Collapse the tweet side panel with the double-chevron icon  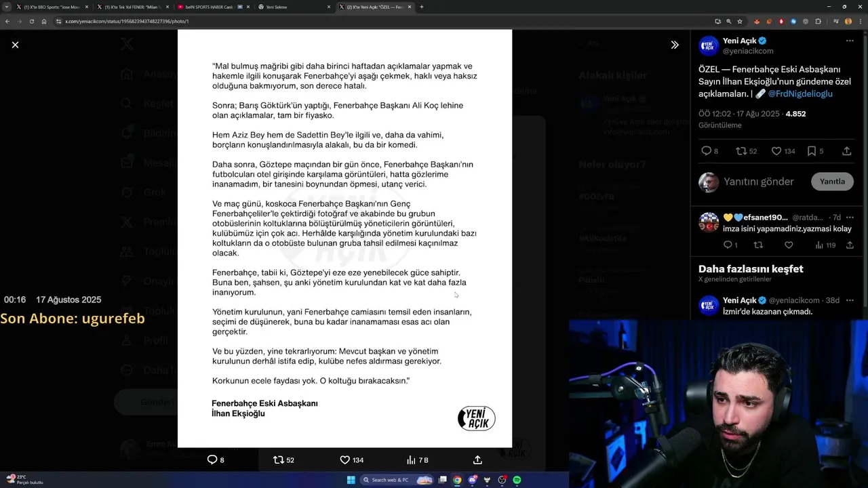675,45
